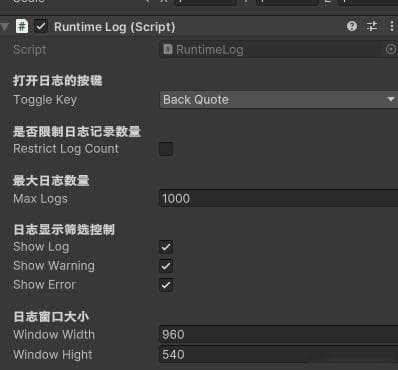The height and width of the screenshot is (370, 398).
Task: Click the Window Hight field showing 540
Action: pyautogui.click(x=279, y=354)
